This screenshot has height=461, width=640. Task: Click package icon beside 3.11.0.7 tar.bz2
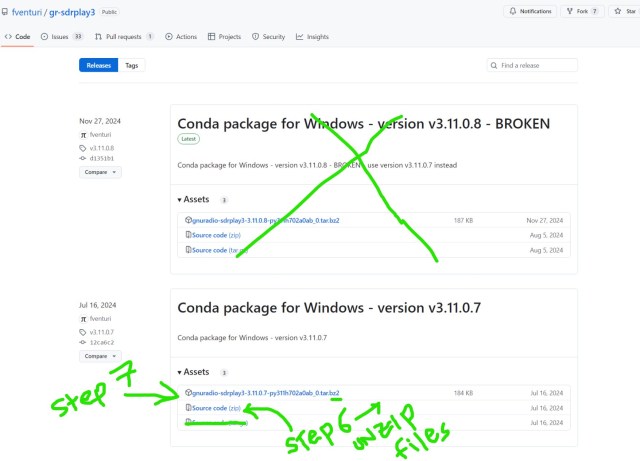[188, 393]
